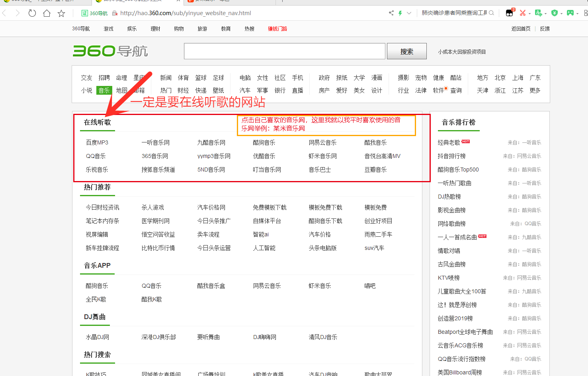The image size is (588, 376).
Task: Click the green lightning speed-mode icon
Action: coord(400,13)
